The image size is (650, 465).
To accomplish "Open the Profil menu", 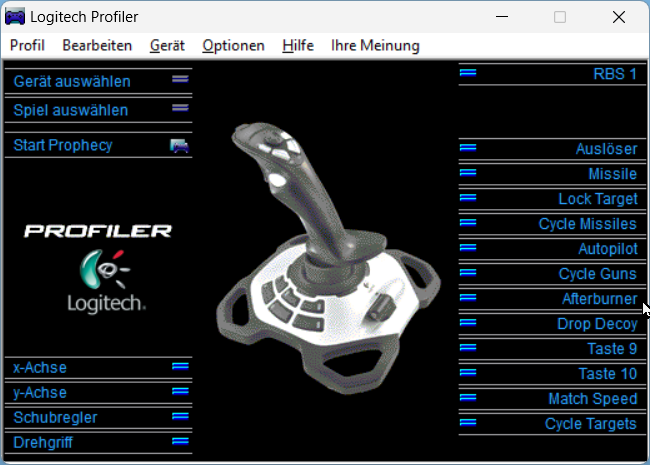I will [27, 45].
